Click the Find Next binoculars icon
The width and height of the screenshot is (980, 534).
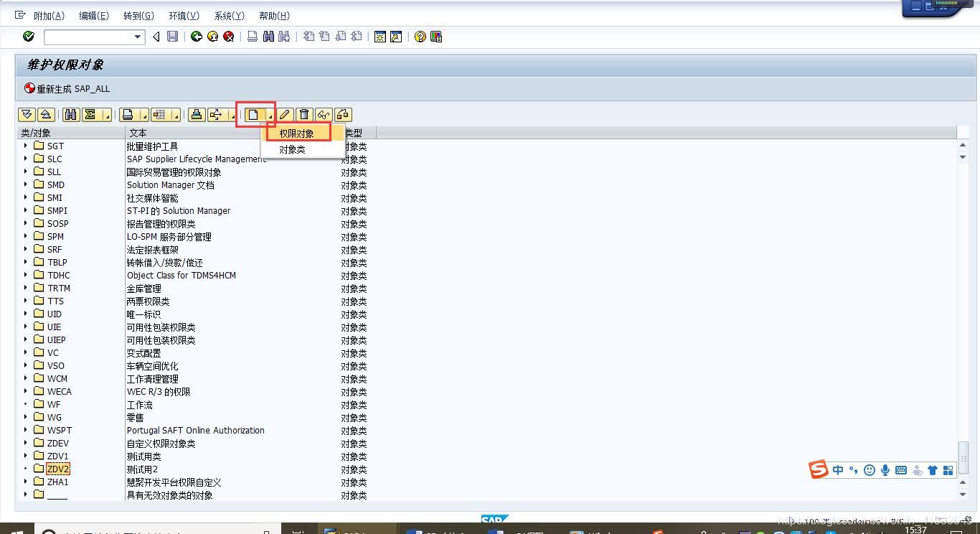(x=284, y=37)
